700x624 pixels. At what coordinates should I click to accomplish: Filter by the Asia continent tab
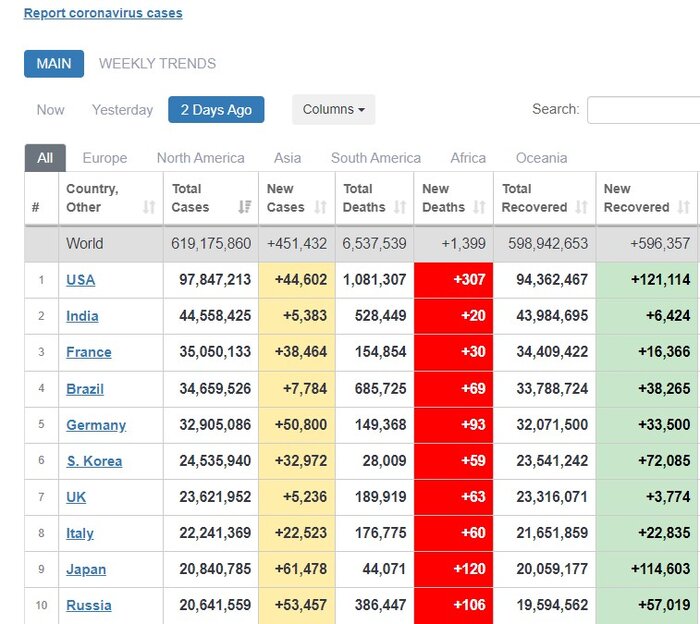tap(287, 158)
